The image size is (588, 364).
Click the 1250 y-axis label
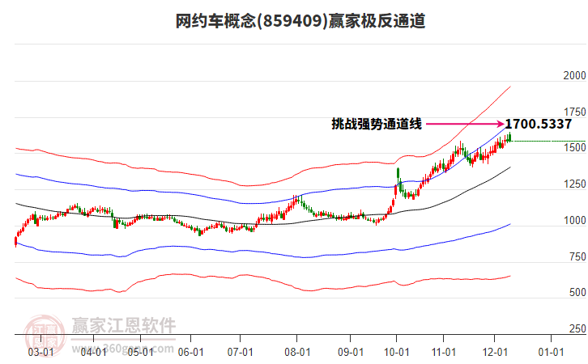[x=574, y=184]
